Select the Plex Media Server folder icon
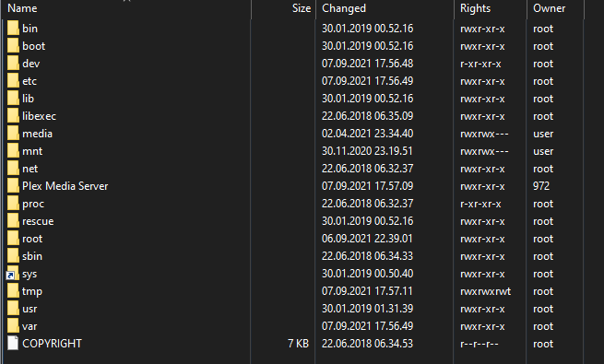This screenshot has height=364, width=604. pos(13,186)
